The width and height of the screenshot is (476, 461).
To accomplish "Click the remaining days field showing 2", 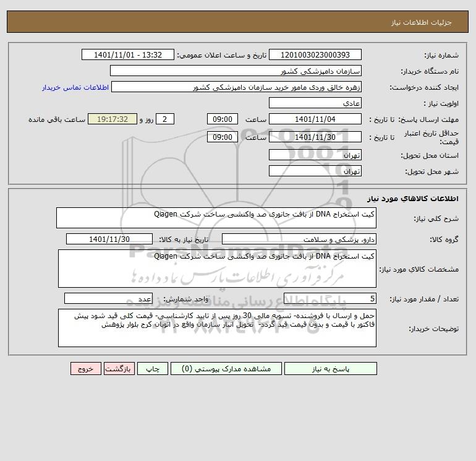I will pyautogui.click(x=165, y=119).
